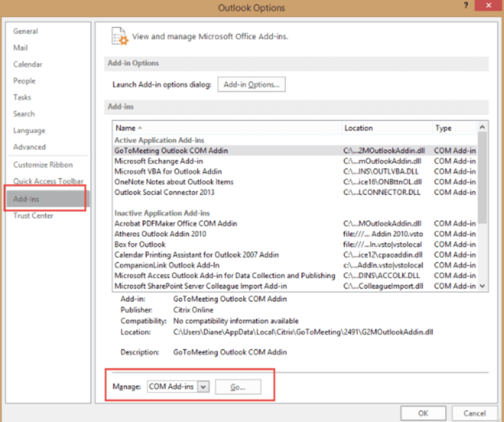Click the C:\...ice16\ONBttnOL.dll location cell
The width and height of the screenshot is (504, 422).
pos(383,182)
